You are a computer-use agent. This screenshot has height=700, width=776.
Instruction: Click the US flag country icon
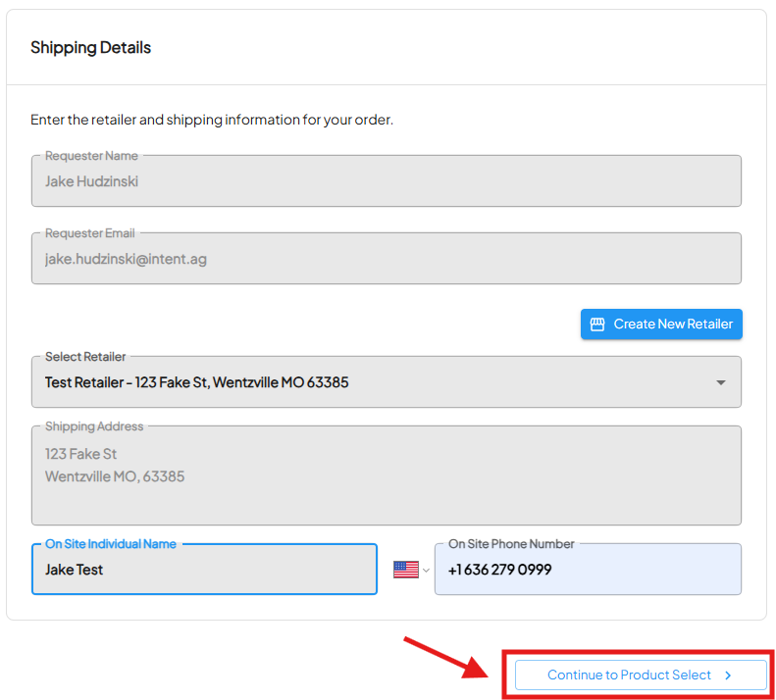click(406, 570)
